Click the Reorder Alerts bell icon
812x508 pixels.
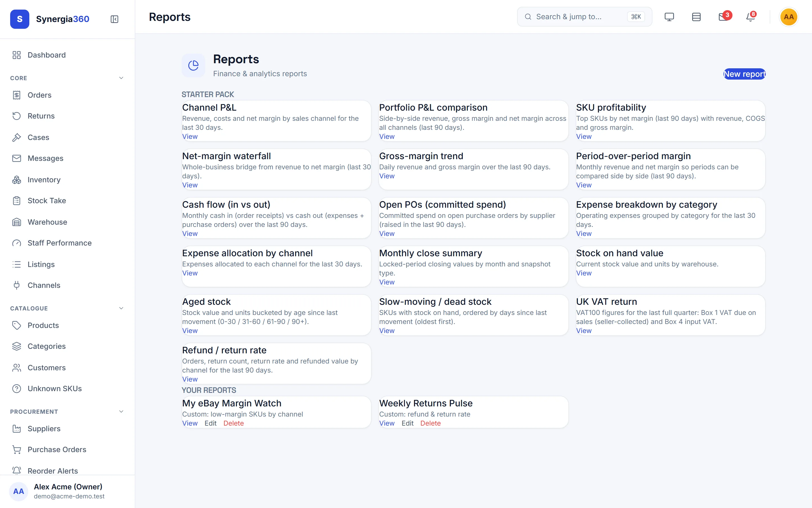pos(16,470)
